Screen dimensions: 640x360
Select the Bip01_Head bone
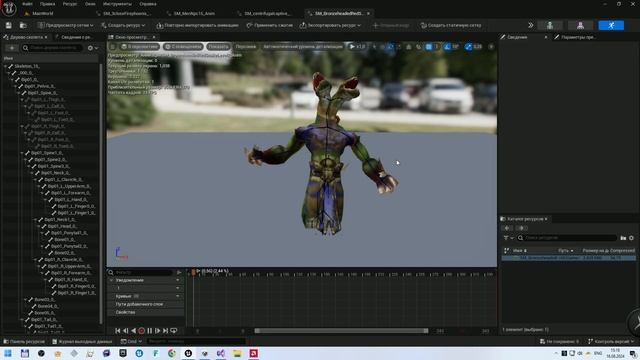[x=61, y=226]
